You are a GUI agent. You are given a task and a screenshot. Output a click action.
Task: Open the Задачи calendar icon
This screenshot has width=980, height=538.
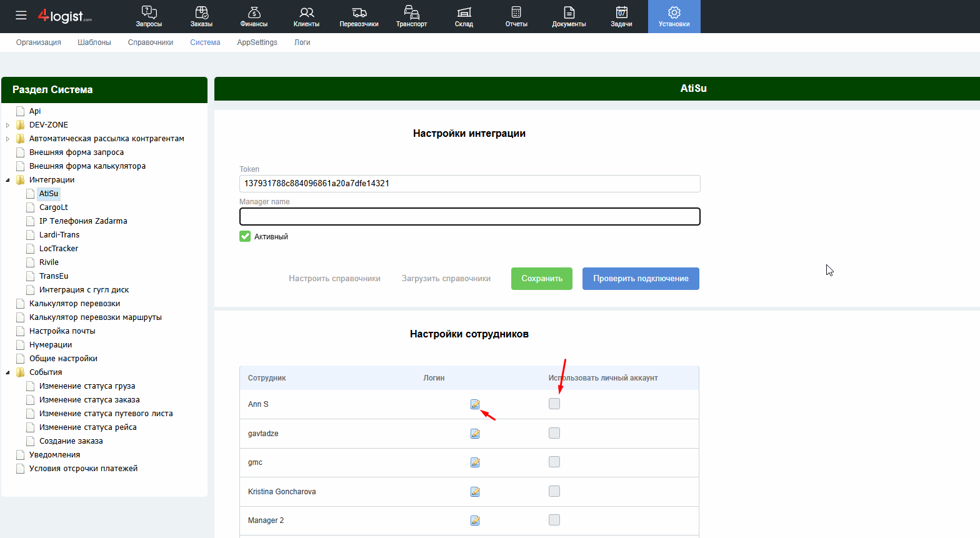[621, 12]
